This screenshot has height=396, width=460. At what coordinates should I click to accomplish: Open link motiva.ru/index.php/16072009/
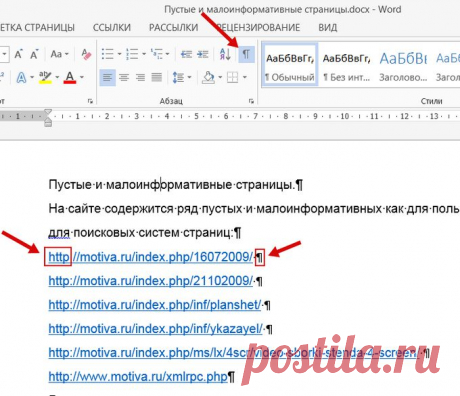point(151,257)
